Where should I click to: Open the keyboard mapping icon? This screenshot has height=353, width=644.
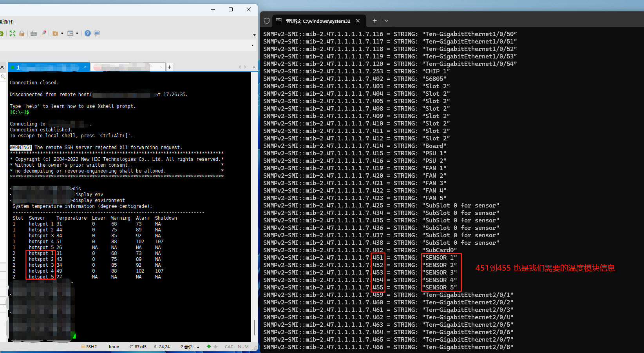click(x=34, y=33)
